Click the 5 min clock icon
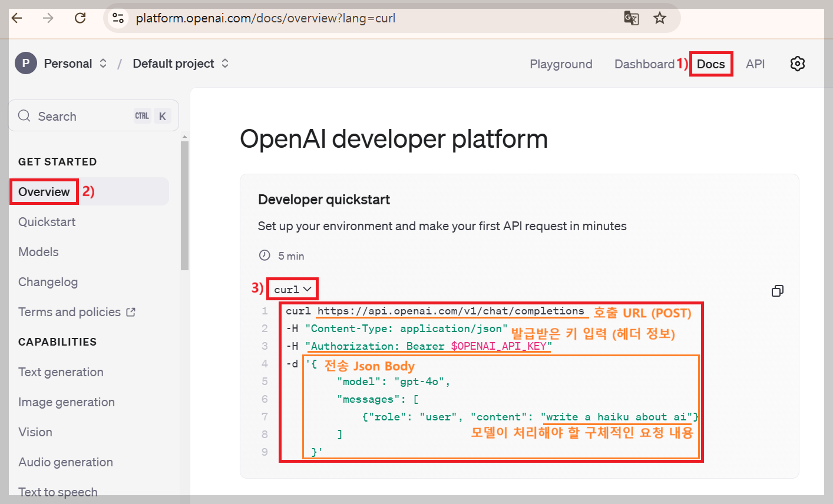Viewport: 833px width, 504px height. (x=265, y=256)
